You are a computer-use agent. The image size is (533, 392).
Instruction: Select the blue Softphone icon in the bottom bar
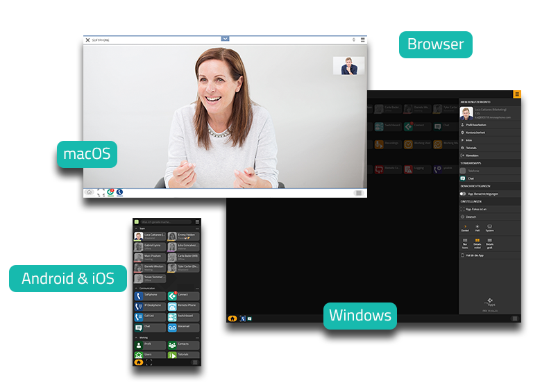click(x=119, y=192)
